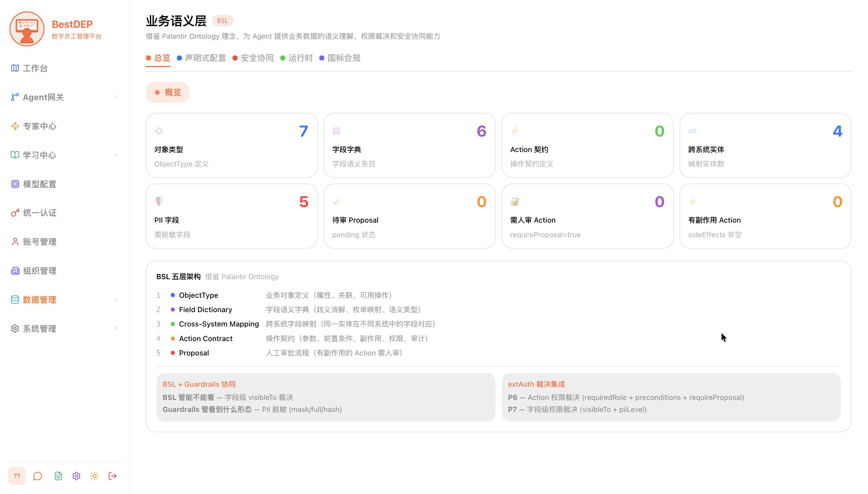Click the BSL badge next to title

tap(222, 21)
